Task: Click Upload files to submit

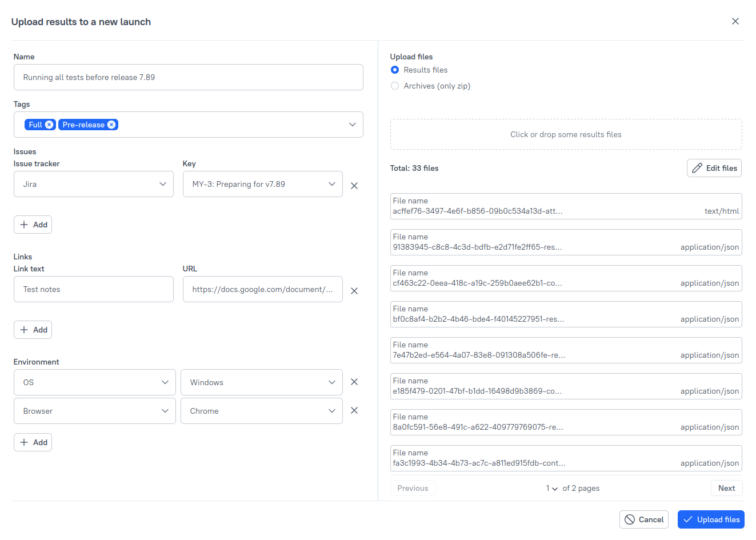Action: [710, 519]
